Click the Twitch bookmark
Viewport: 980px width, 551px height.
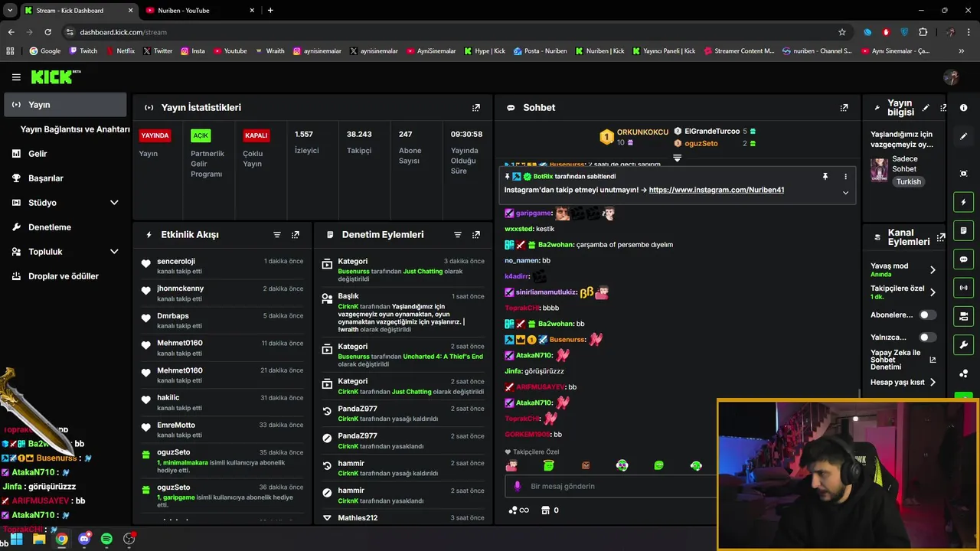(83, 51)
